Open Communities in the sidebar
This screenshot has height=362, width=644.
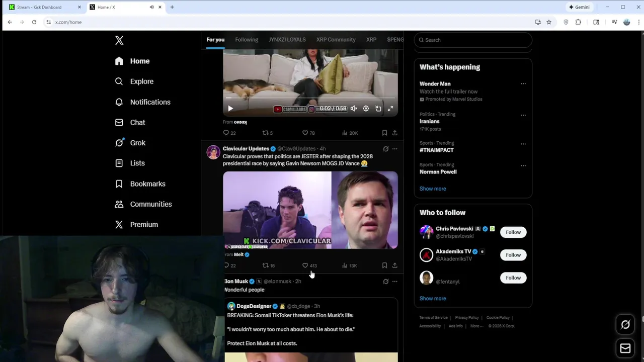pyautogui.click(x=143, y=204)
